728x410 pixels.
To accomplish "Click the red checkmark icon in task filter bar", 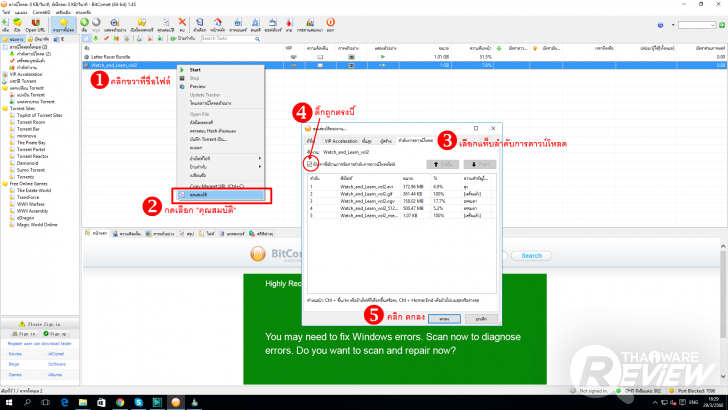I will [x=106, y=39].
